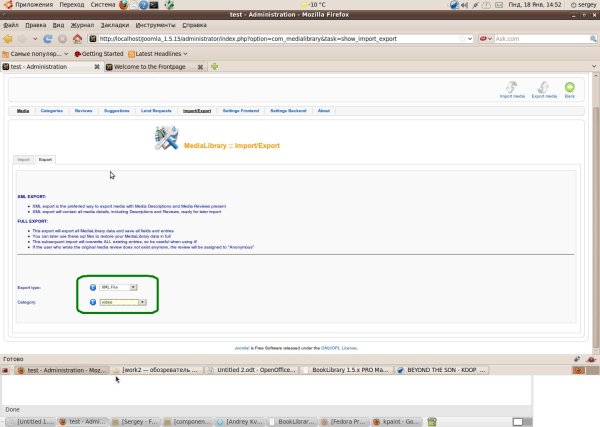The image size is (600, 427).
Task: Click the green Back icon
Action: [569, 87]
